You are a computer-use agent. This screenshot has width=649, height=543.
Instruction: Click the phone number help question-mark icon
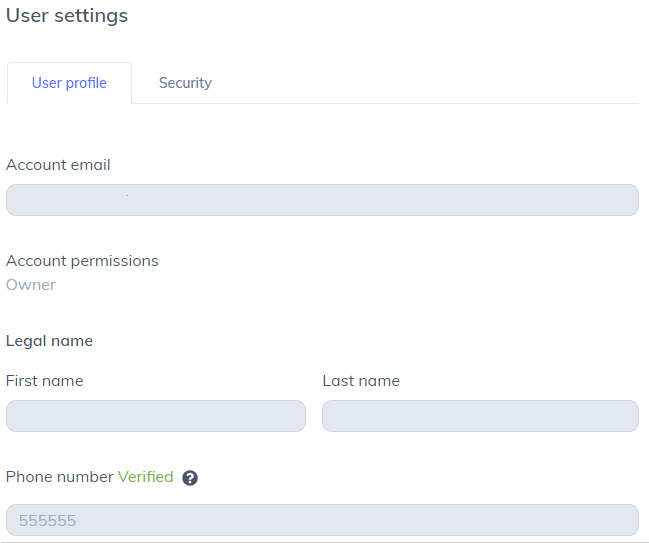tap(190, 478)
